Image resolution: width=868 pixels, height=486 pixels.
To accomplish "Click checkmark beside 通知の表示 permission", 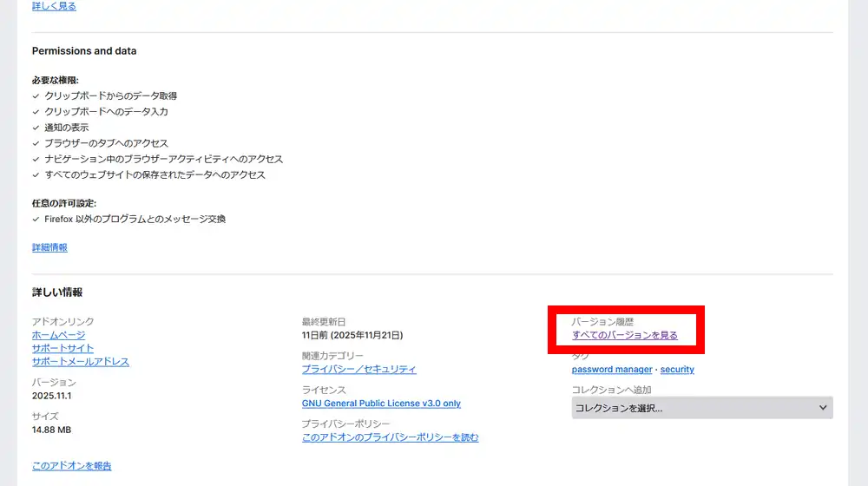I will 36,128.
